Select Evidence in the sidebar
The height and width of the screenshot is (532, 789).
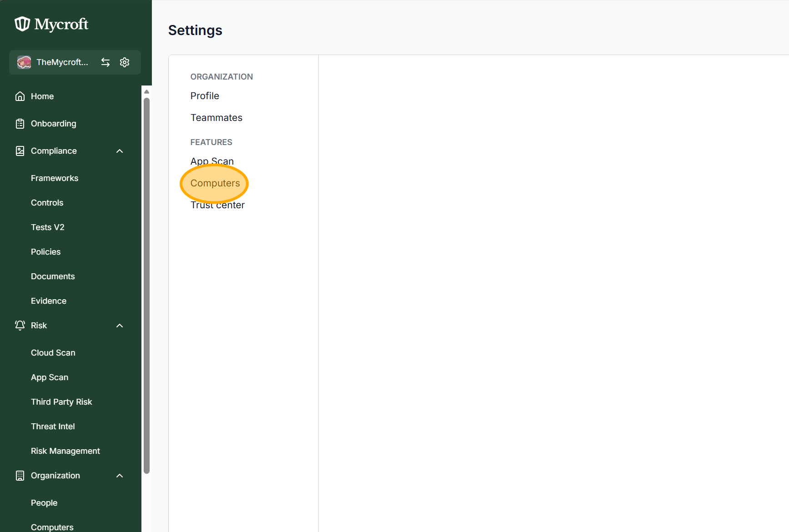click(x=49, y=301)
